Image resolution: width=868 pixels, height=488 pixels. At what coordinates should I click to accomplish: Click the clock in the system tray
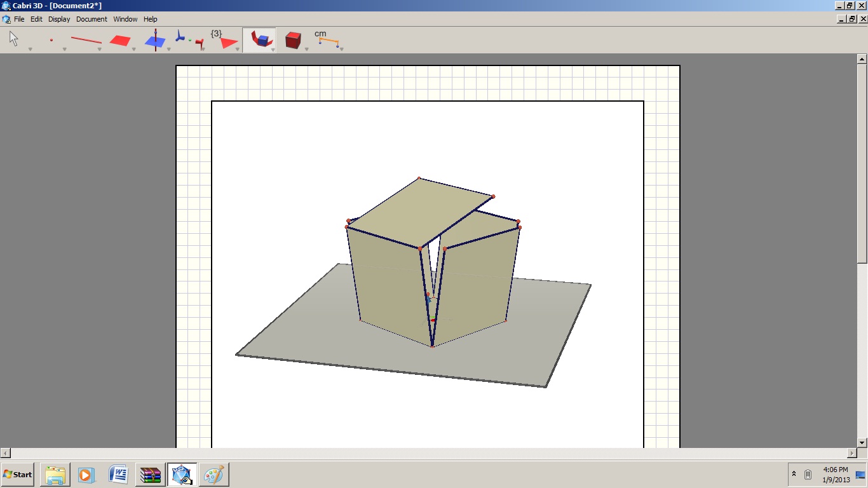point(835,474)
